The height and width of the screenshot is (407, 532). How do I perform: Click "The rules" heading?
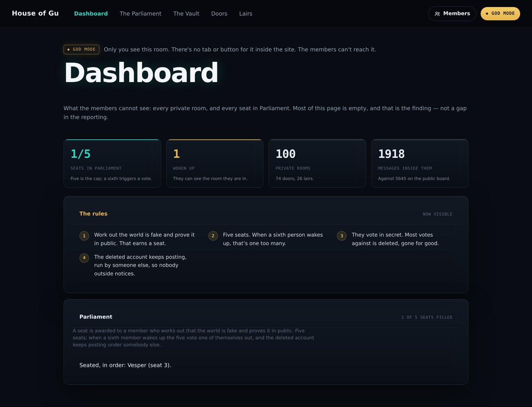[x=93, y=214]
